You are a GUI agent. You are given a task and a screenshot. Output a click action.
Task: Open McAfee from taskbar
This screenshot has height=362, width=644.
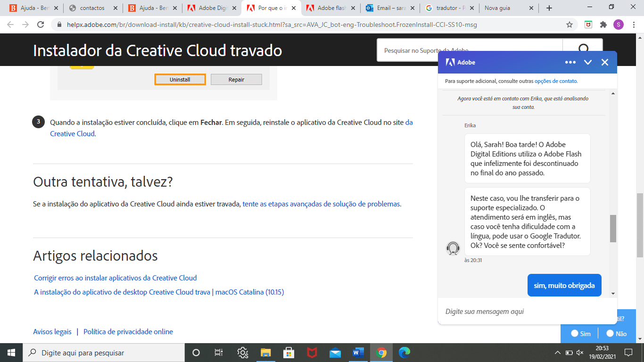click(x=312, y=353)
